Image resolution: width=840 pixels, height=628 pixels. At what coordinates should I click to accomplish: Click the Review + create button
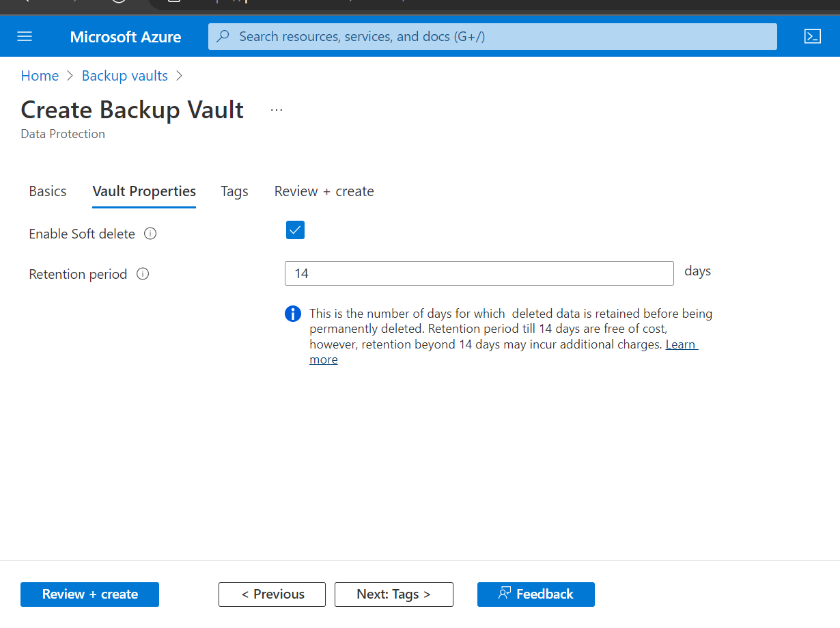point(89,594)
